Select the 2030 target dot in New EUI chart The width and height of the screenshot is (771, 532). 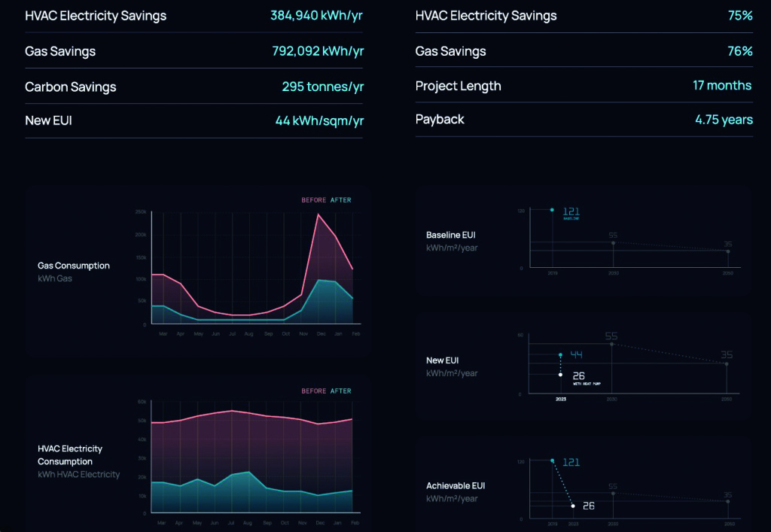click(x=611, y=344)
